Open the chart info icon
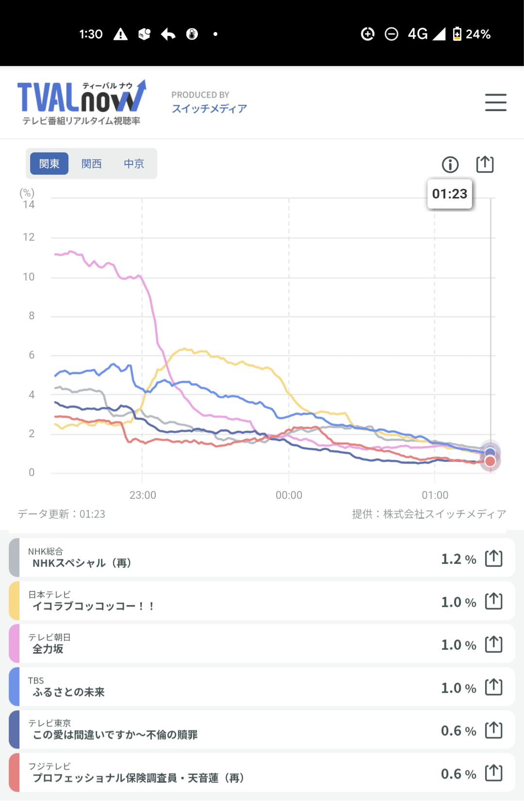The image size is (524, 812). click(x=450, y=165)
